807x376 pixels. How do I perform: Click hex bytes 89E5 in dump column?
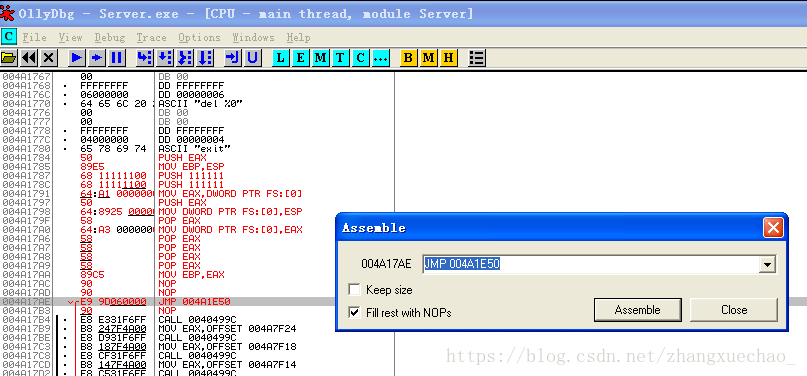(92, 167)
